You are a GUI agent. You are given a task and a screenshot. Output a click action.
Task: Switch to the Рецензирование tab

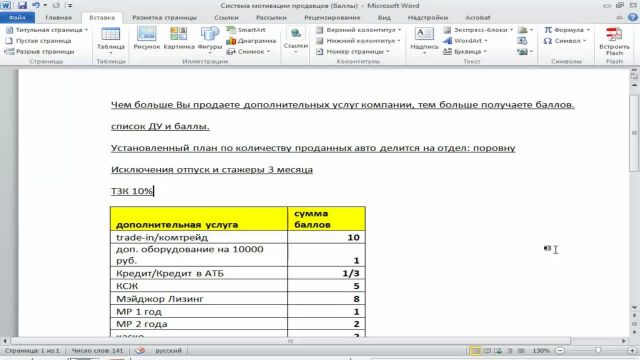pos(332,18)
